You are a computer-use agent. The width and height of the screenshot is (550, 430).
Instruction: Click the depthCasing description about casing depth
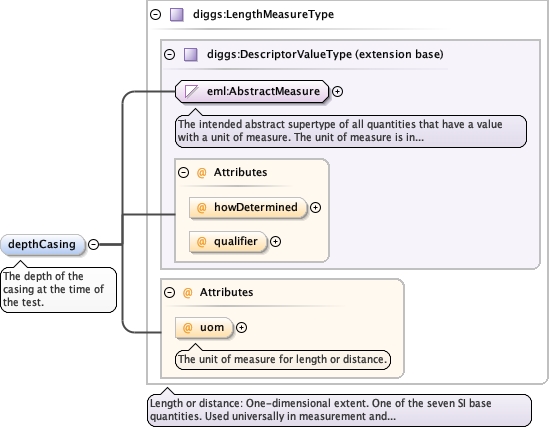[58, 289]
